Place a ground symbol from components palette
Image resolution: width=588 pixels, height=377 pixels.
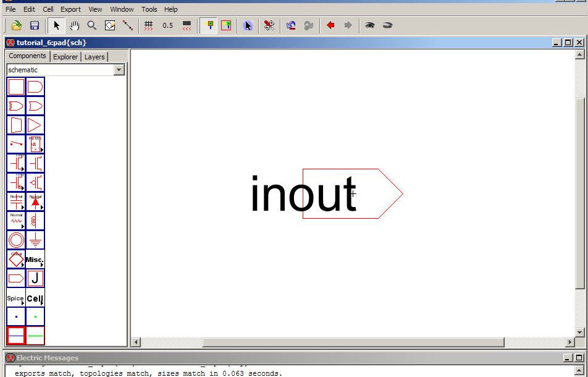click(x=35, y=240)
